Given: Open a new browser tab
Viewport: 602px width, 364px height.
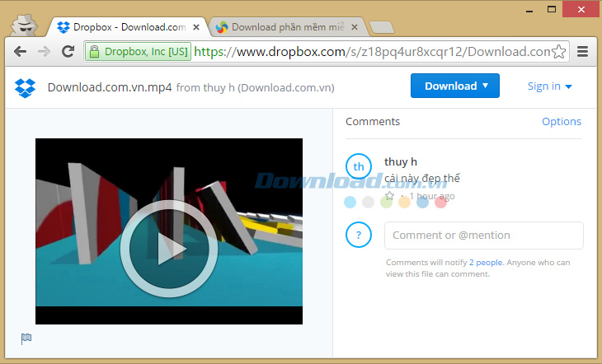Looking at the screenshot, I should click(x=381, y=28).
